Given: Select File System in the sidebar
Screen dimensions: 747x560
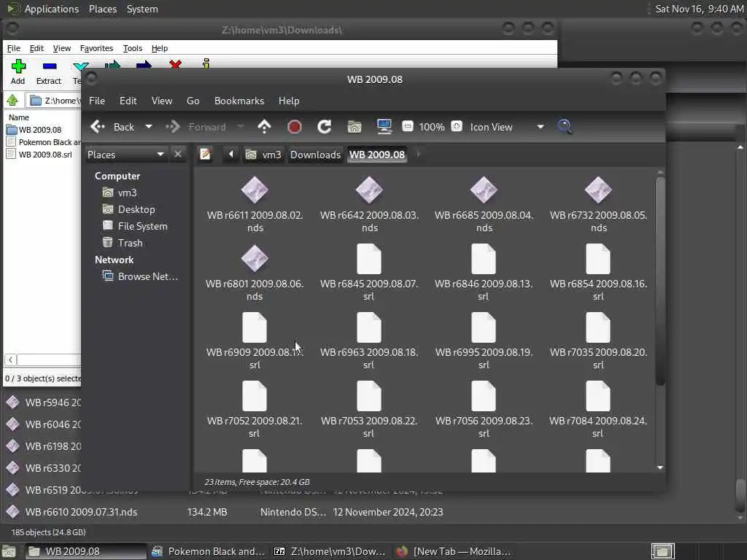Looking at the screenshot, I should [135, 226].
